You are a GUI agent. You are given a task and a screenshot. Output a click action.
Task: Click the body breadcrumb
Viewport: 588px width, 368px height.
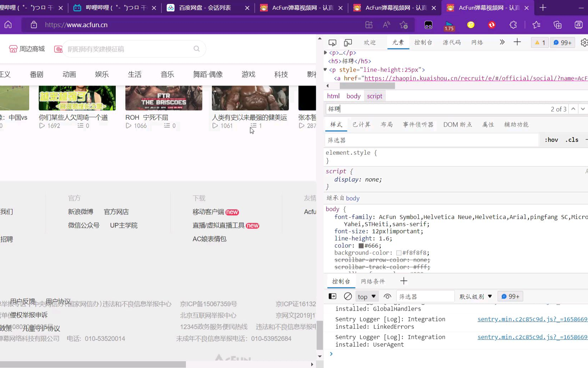353,96
